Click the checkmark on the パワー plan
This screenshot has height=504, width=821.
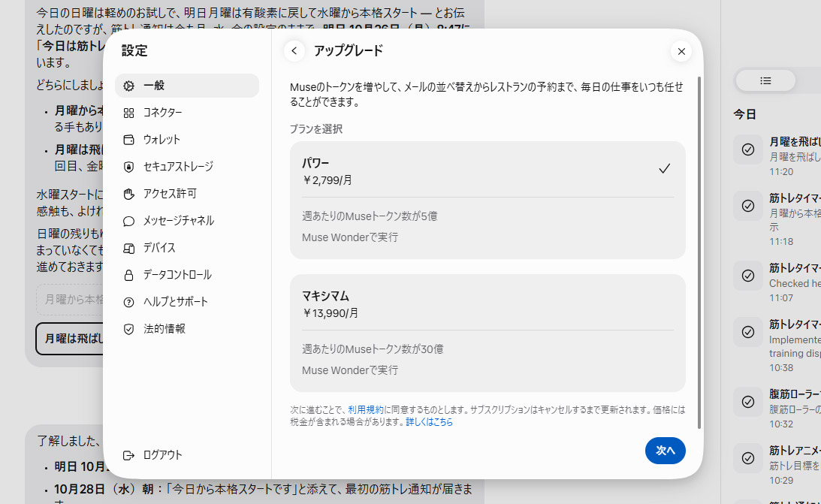(664, 168)
